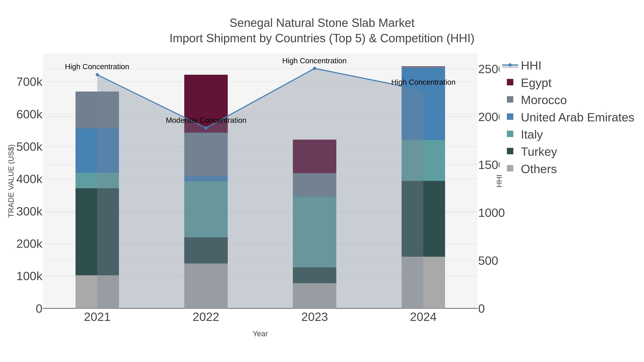
Task: Click the Italy segment in 2024 bar
Action: pyautogui.click(x=423, y=161)
